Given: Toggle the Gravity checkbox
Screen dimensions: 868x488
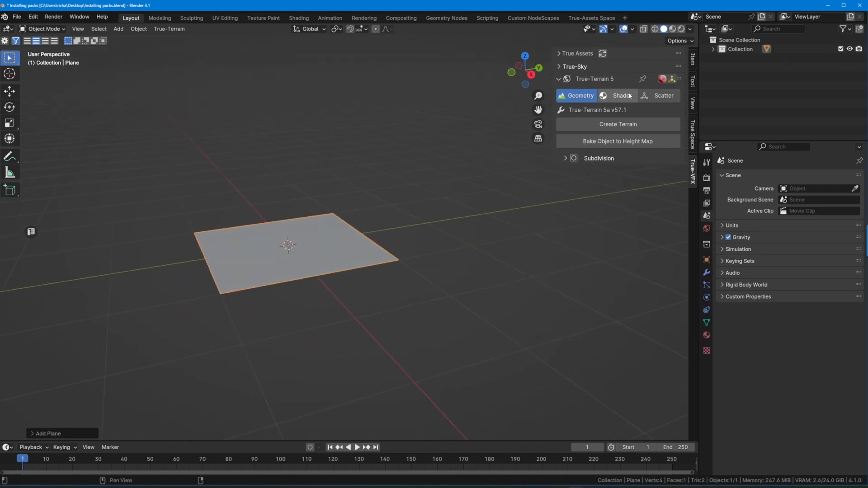Looking at the screenshot, I should [728, 237].
